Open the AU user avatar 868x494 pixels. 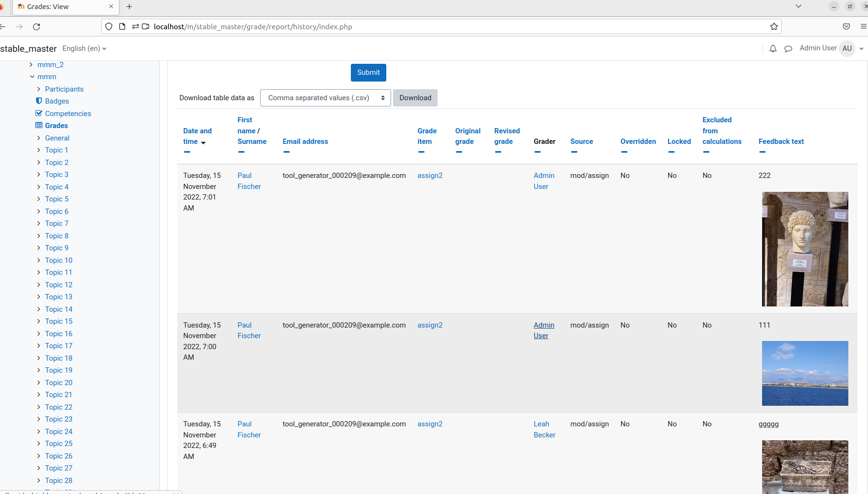click(847, 48)
